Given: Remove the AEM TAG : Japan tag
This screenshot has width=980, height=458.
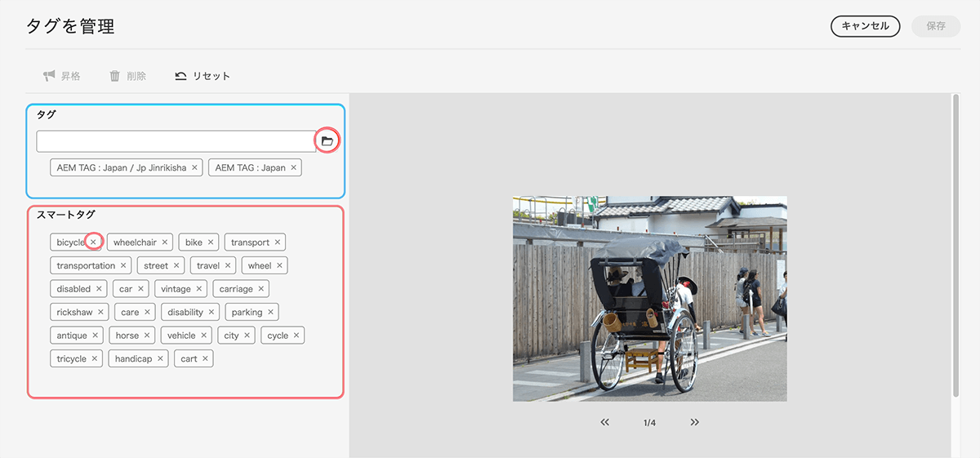Looking at the screenshot, I should [294, 167].
